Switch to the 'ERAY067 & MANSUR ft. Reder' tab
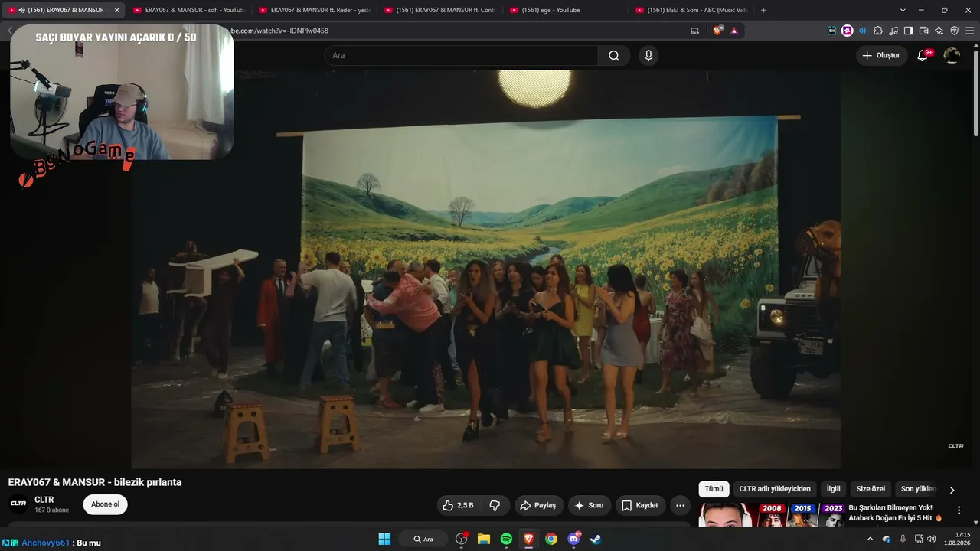Image resolution: width=980 pixels, height=551 pixels. click(314, 10)
